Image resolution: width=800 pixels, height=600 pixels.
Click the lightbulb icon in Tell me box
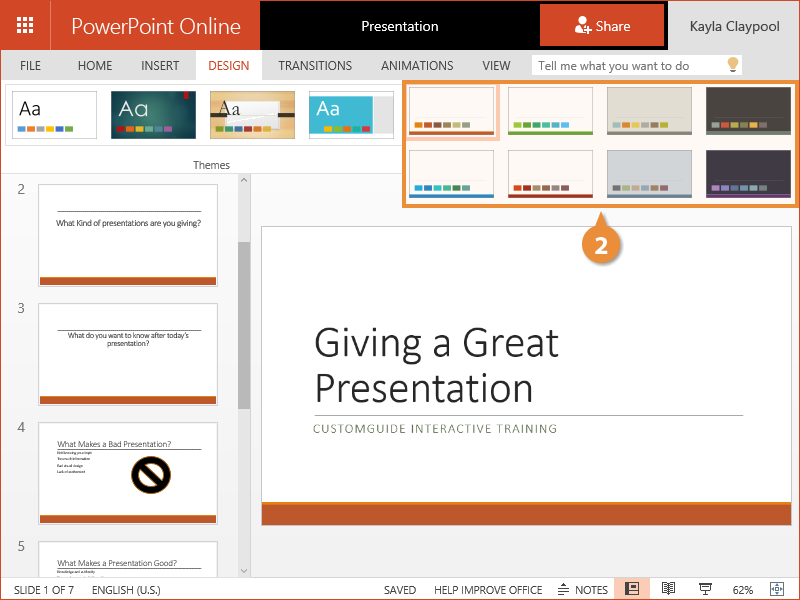point(732,65)
